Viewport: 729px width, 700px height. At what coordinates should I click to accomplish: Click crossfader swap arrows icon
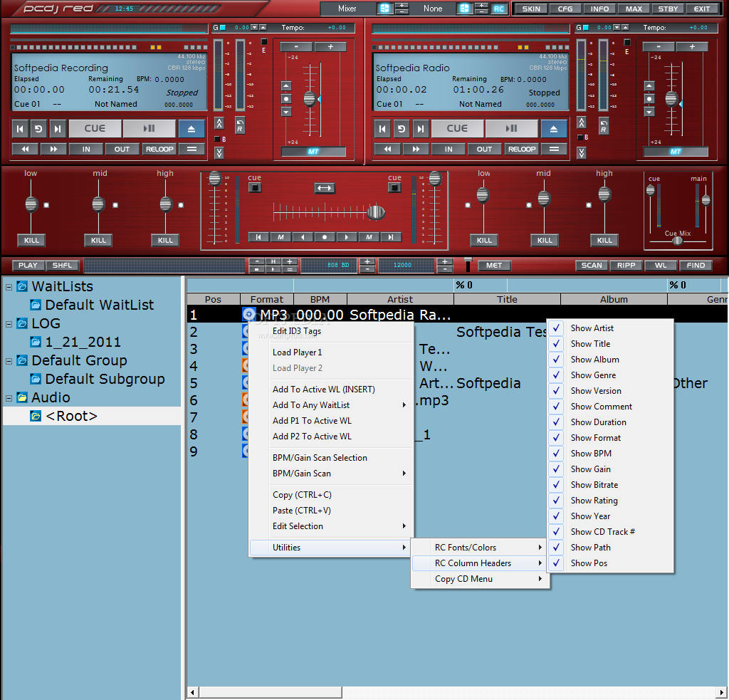(x=324, y=188)
